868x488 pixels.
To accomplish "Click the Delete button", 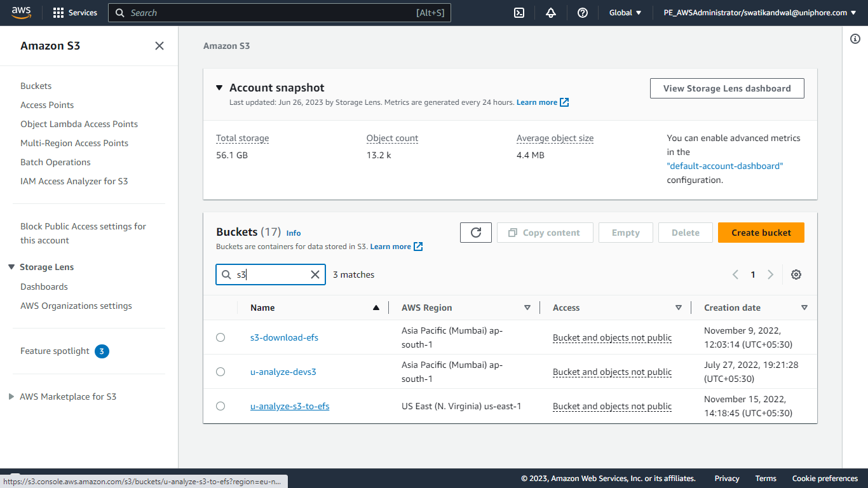I will click(x=686, y=233).
